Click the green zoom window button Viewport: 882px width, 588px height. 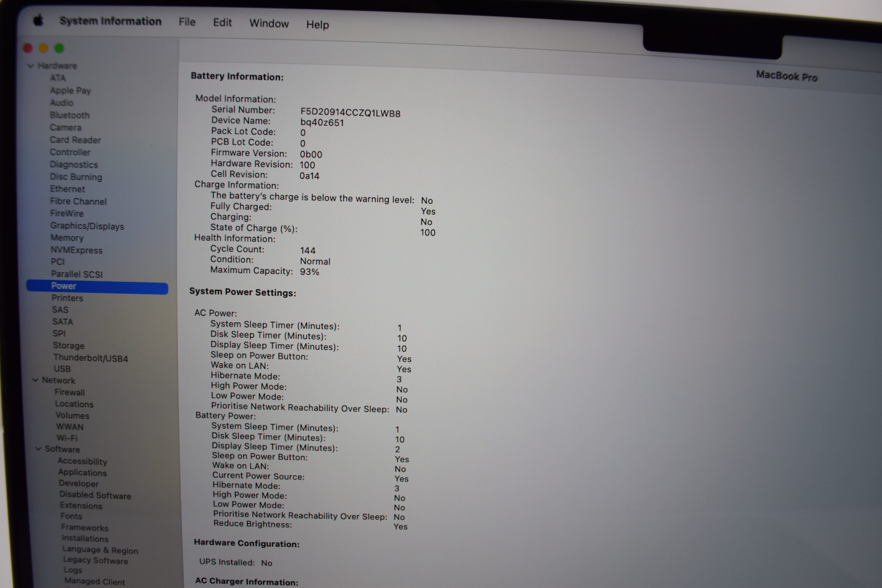(59, 48)
